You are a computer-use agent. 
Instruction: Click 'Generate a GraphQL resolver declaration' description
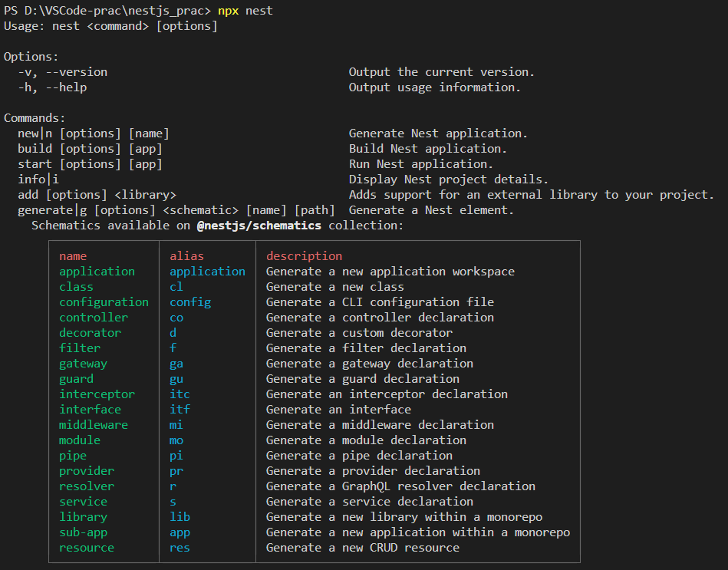[400, 486]
